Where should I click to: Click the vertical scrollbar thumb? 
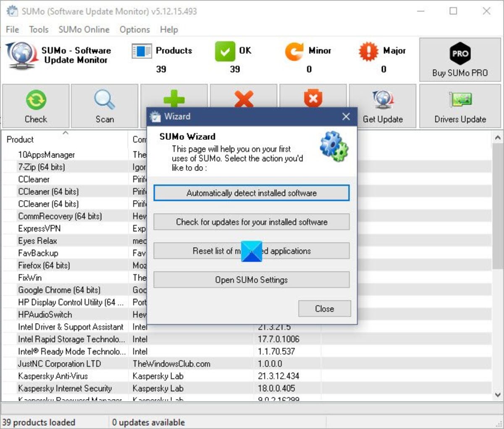point(498,207)
